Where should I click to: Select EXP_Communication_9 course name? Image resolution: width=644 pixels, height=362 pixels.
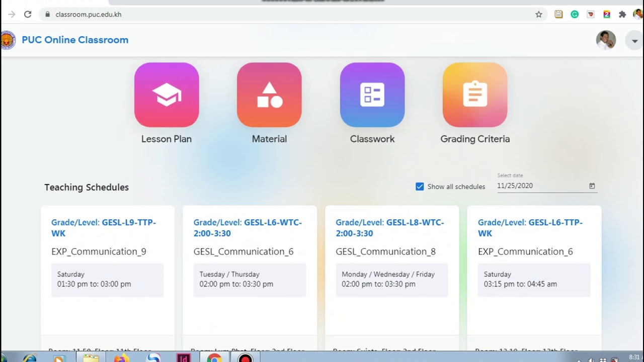coord(99,251)
